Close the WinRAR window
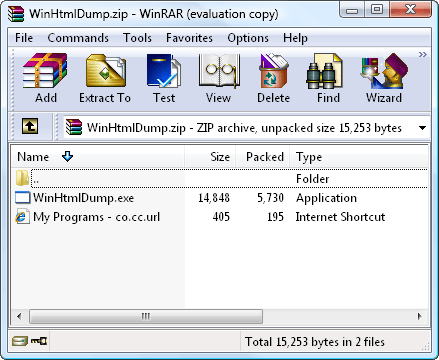This screenshot has width=439, height=360. 410,10
